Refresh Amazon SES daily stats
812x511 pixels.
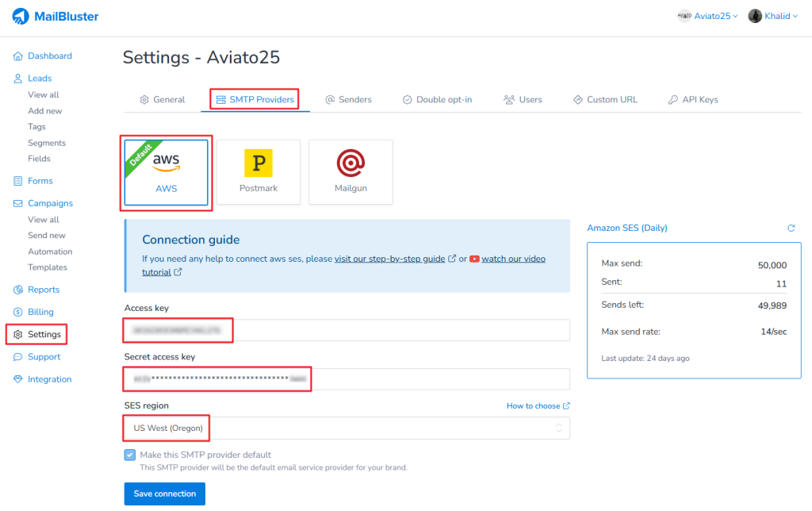(791, 228)
